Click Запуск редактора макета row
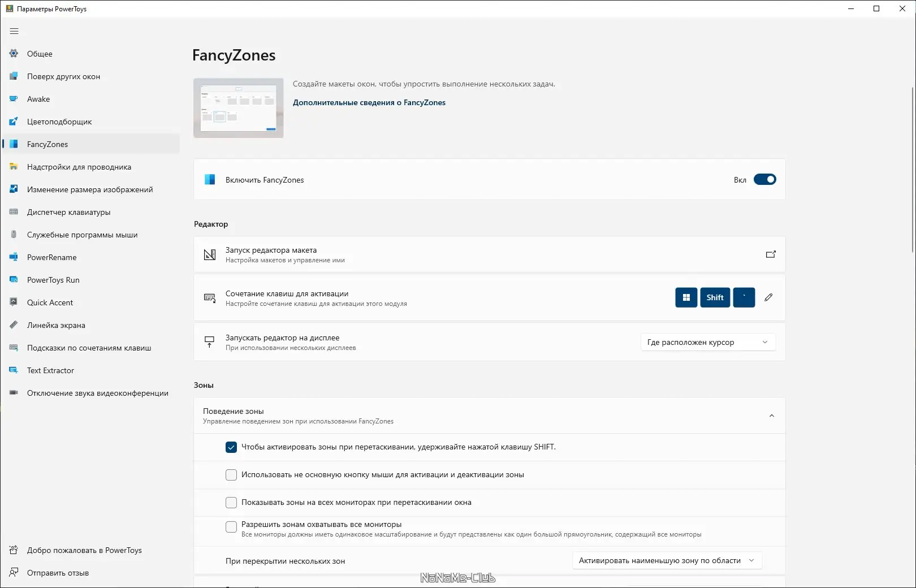The width and height of the screenshot is (916, 588). [x=490, y=254]
